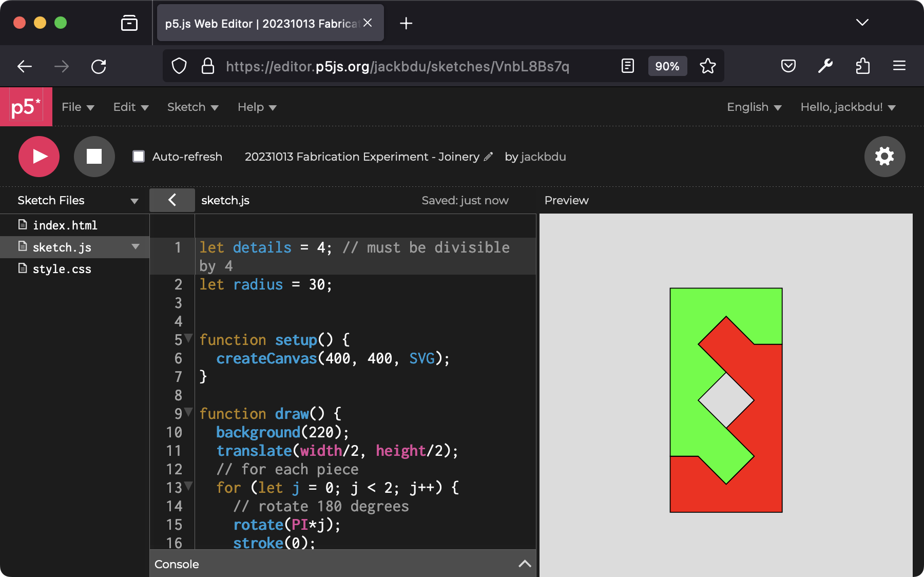The image size is (924, 577).
Task: Collapse the sidebar with the left chevron
Action: coord(172,200)
